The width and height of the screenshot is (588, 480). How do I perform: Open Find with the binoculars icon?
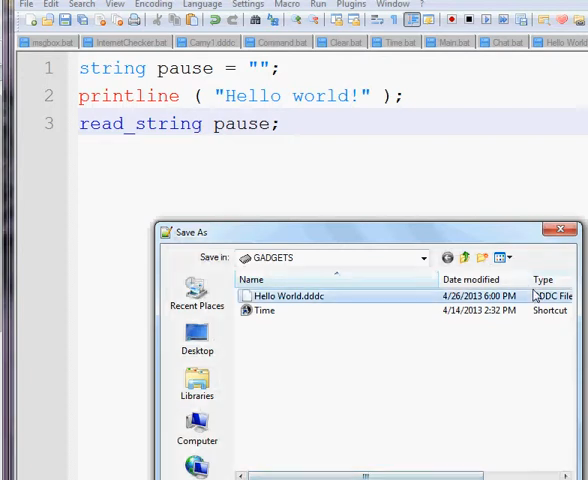pyautogui.click(x=255, y=20)
